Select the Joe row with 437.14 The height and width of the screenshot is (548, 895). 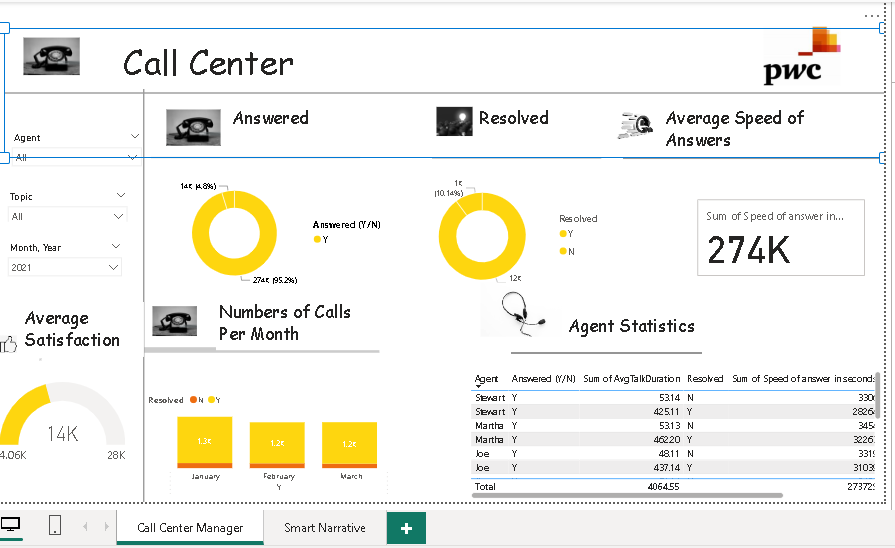pos(674,468)
